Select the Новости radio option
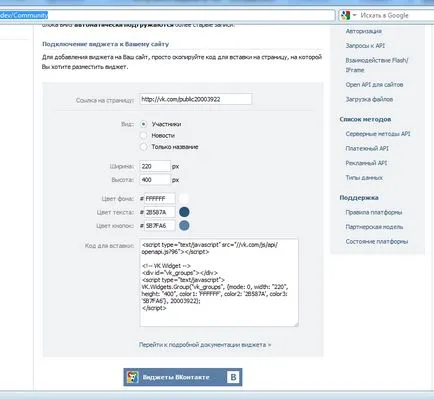434x399 pixels. 143,135
